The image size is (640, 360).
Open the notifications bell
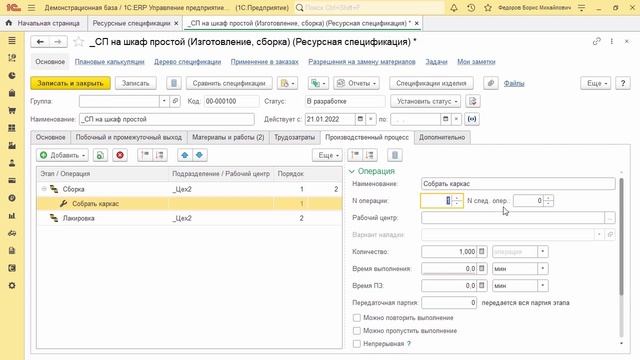(454, 8)
